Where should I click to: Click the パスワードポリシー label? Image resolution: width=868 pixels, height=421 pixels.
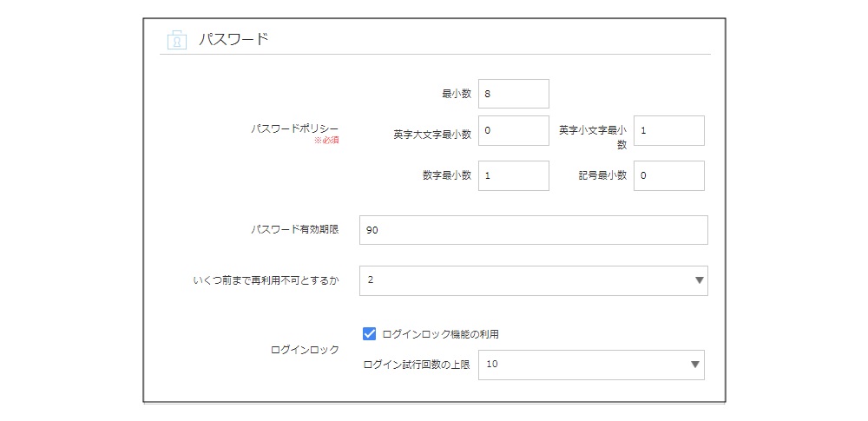[x=295, y=128]
